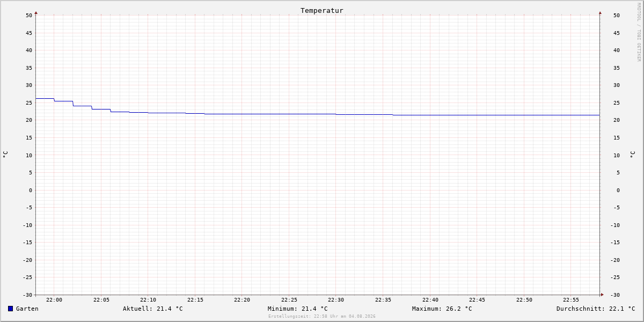Screen dimensions: 644x322
Task: Click the red arrow at x-axis end
Action: pos(602,295)
